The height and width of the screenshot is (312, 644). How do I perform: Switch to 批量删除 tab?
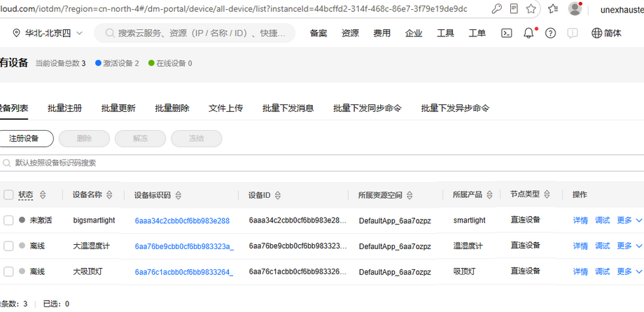(x=172, y=108)
